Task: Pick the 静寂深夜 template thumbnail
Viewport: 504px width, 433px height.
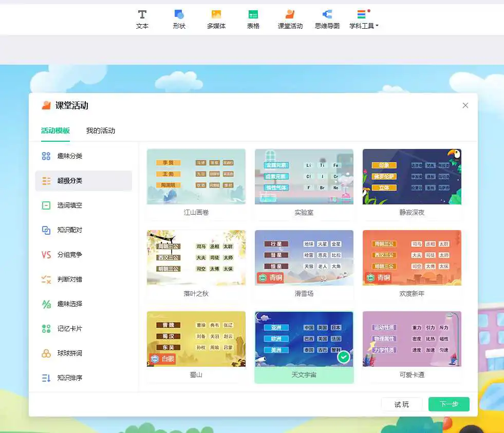Action: tap(412, 177)
